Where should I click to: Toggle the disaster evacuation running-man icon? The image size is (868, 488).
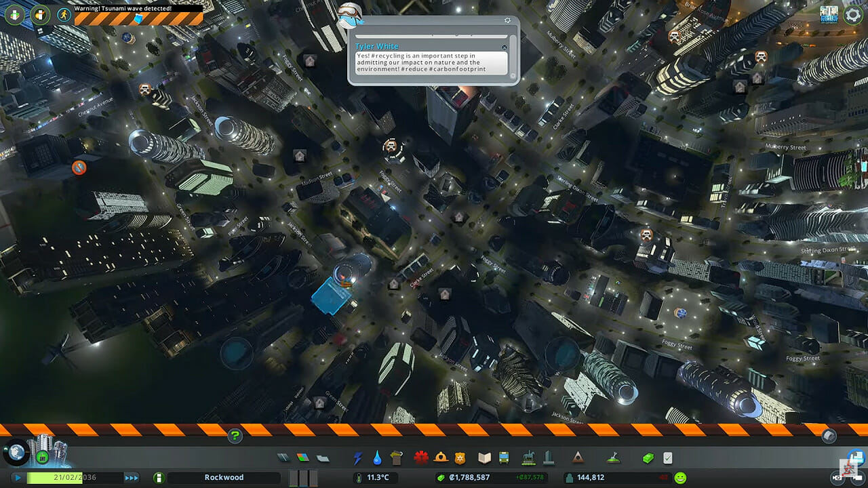64,14
